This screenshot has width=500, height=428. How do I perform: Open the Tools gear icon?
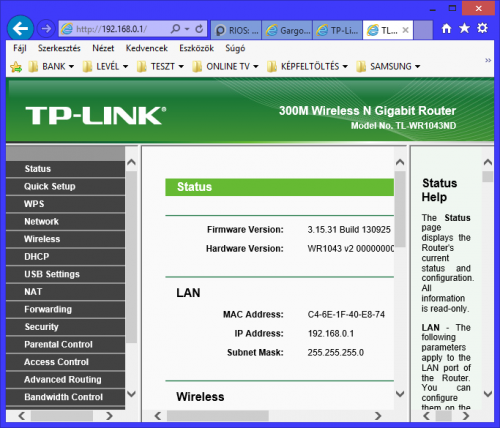tap(482, 28)
